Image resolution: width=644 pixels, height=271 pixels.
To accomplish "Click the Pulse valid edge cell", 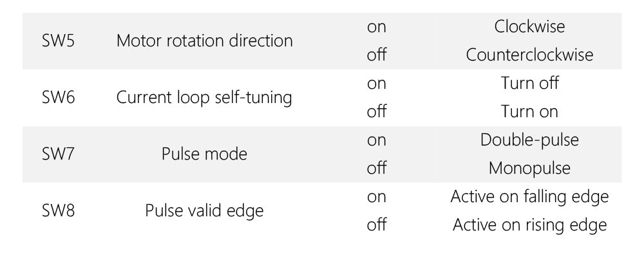I will pyautogui.click(x=204, y=210).
